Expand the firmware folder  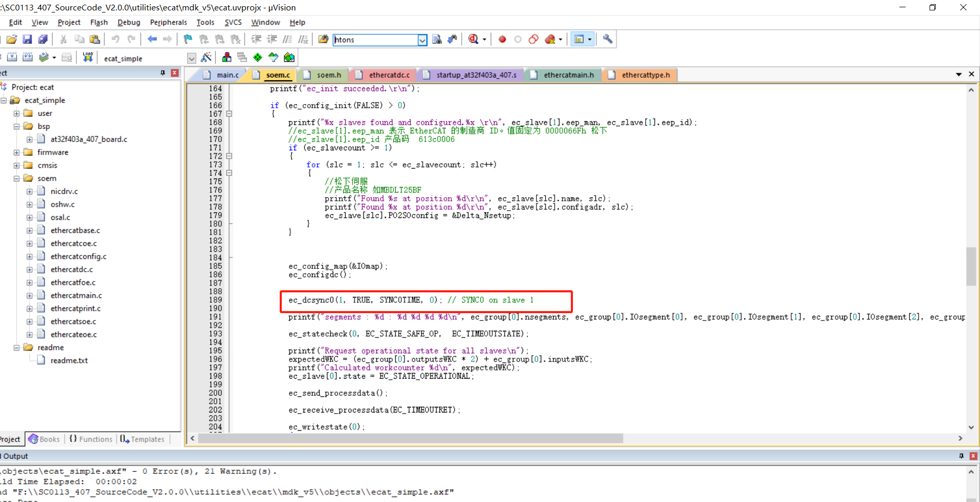(x=17, y=152)
